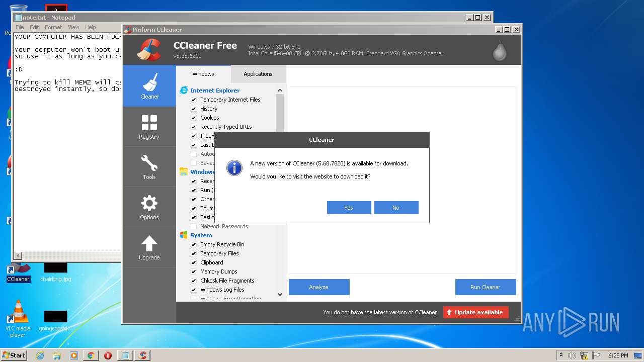Screen dimensions: 644x362
Task: Open Notepad View menu
Action: pos(73,27)
